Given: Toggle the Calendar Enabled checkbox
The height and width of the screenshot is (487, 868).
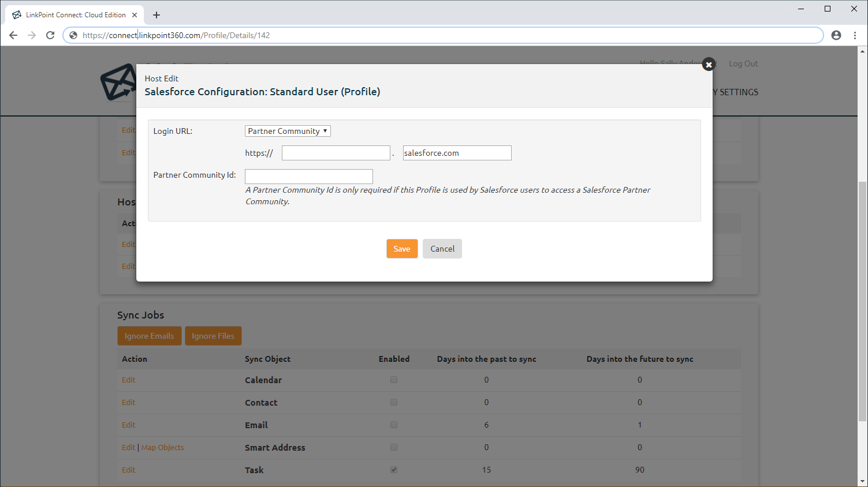Looking at the screenshot, I should (x=394, y=380).
